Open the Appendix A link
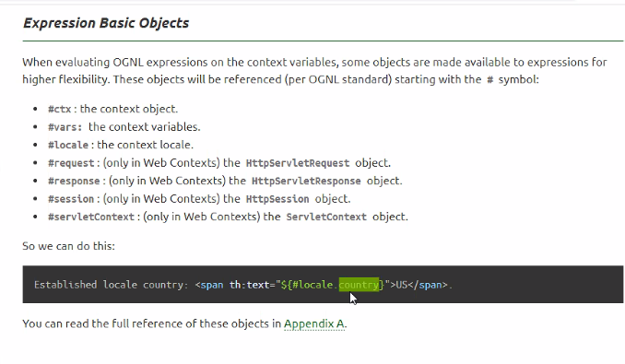The width and height of the screenshot is (625, 364). pyautogui.click(x=314, y=323)
